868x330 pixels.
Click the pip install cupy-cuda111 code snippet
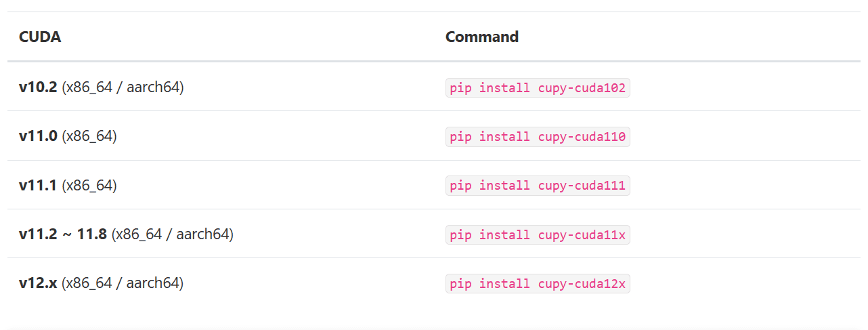[538, 186]
